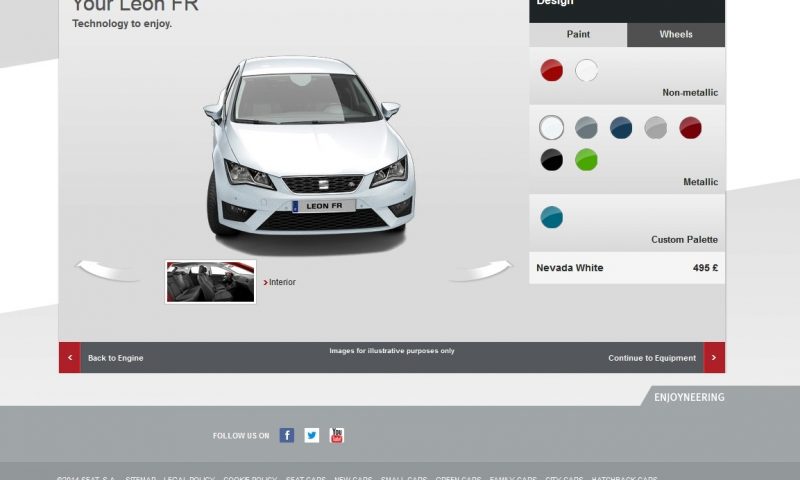800x480 pixels.
Task: Click the Metallic section label
Action: point(700,182)
